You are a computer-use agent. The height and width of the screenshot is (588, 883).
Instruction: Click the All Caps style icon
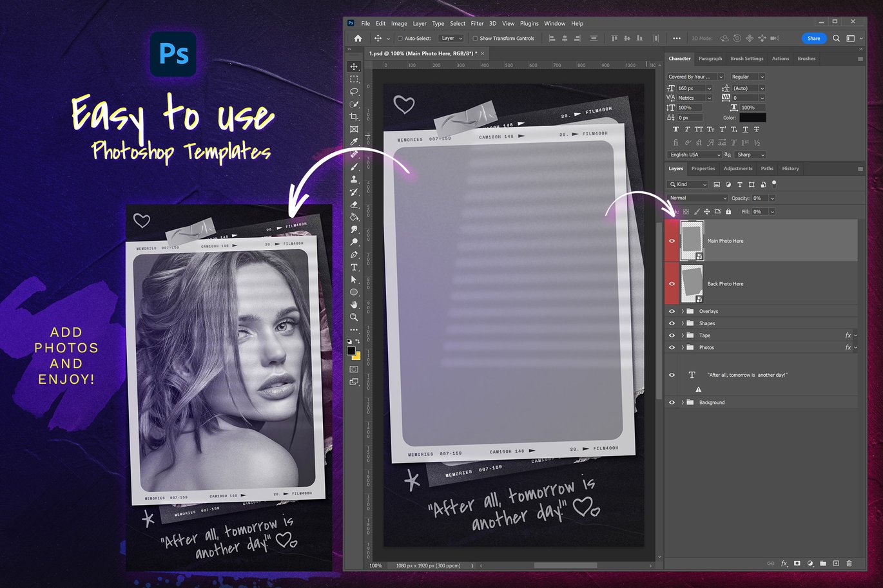[699, 129]
